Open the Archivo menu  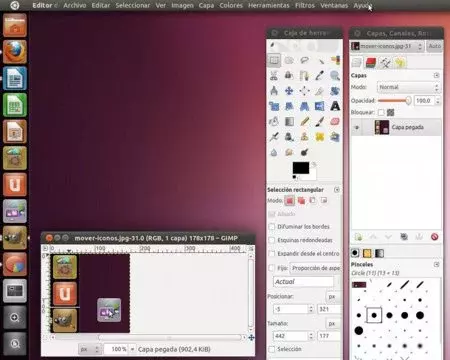[x=75, y=5]
